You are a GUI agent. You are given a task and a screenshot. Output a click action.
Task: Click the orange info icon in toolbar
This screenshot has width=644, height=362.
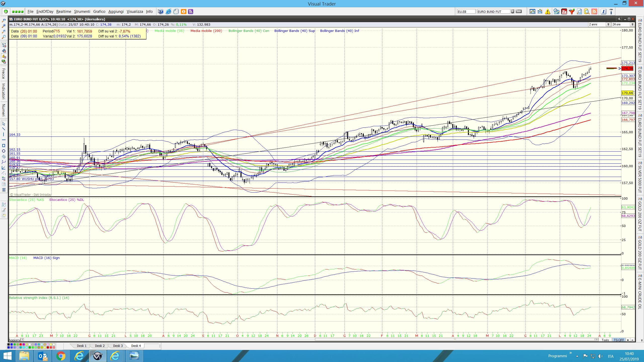click(x=183, y=12)
